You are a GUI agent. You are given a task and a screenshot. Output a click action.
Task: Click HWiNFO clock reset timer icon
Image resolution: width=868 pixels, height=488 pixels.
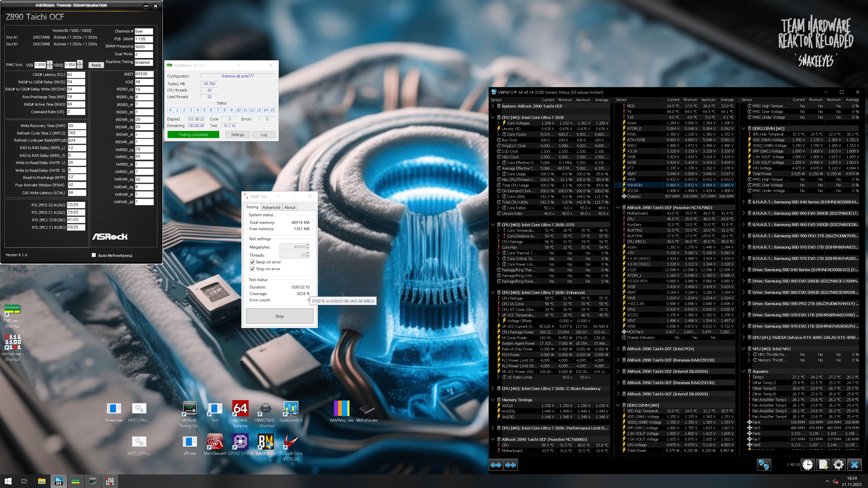click(x=807, y=465)
